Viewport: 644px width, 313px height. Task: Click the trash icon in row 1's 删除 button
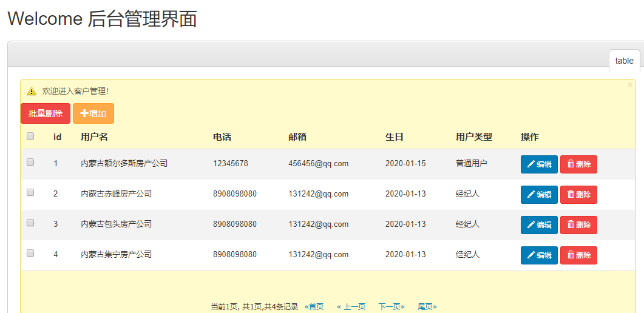[571, 164]
